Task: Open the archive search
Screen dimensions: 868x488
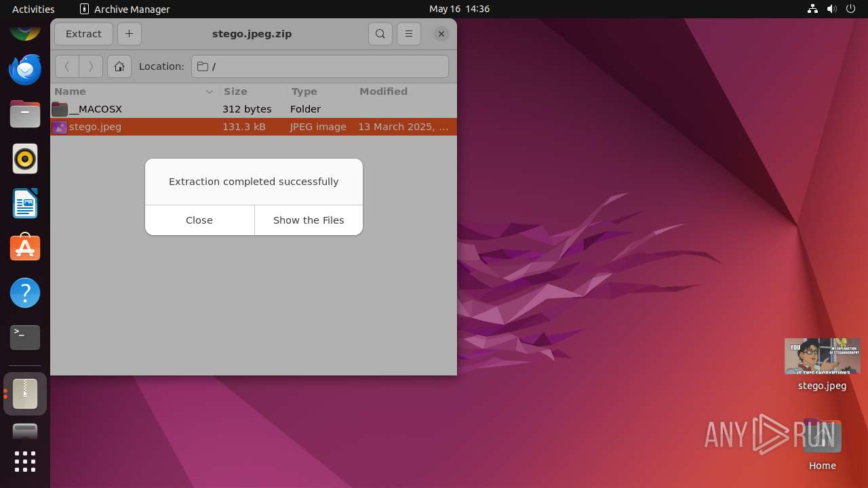Action: (380, 34)
